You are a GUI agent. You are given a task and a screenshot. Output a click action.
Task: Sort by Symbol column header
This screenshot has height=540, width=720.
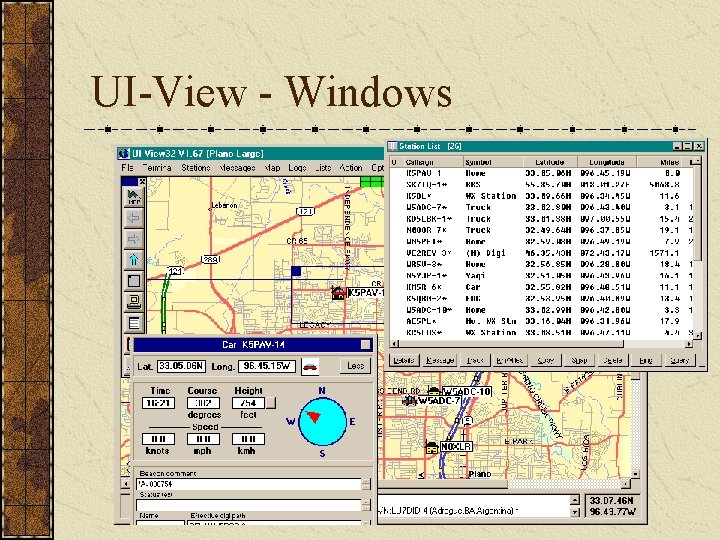pyautogui.click(x=493, y=162)
